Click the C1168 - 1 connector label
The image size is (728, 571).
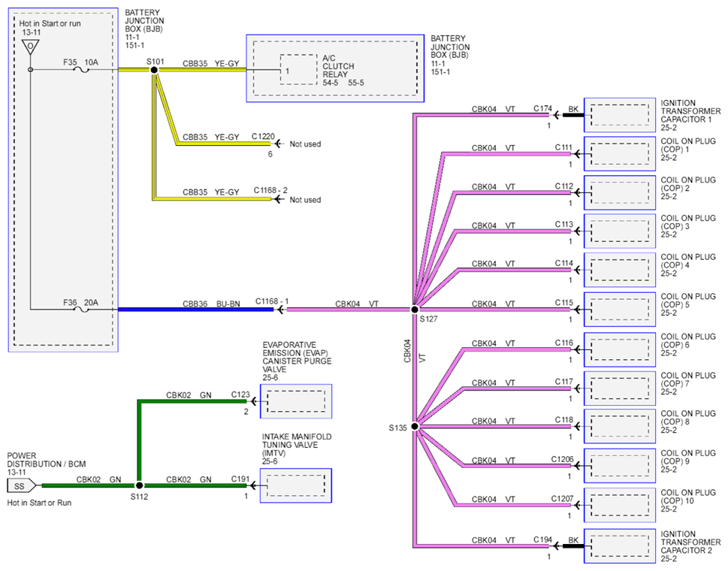coord(272,301)
